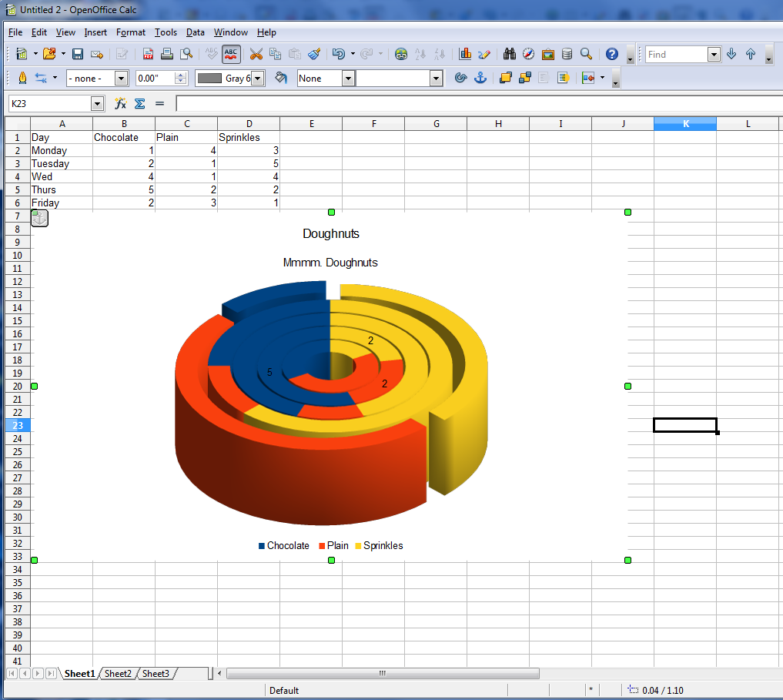Click the Help question mark icon

click(x=612, y=54)
